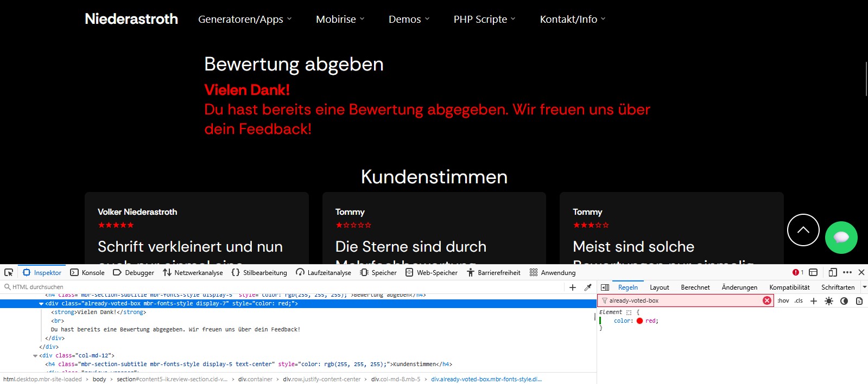
Task: Open the DevTools three-dot options menu
Action: [847, 272]
